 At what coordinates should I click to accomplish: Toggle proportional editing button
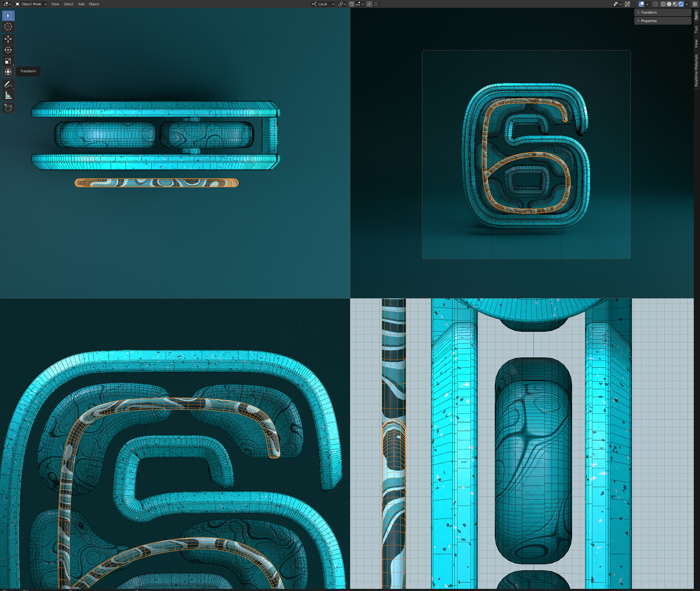369,4
